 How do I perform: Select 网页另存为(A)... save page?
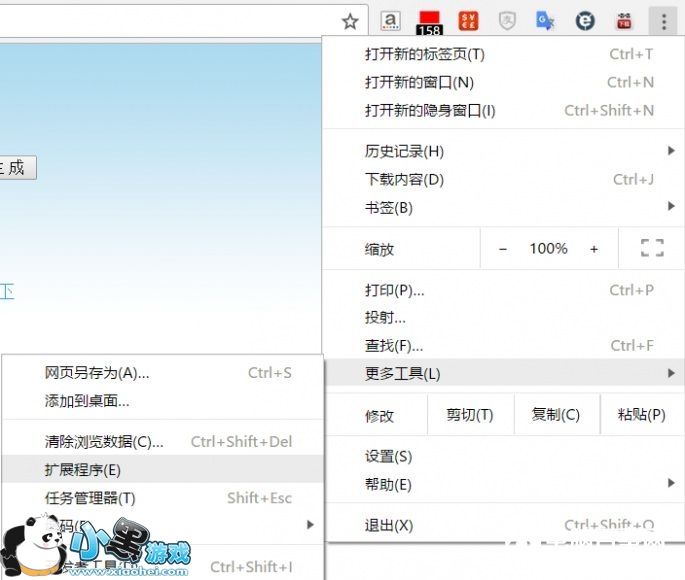(163, 373)
